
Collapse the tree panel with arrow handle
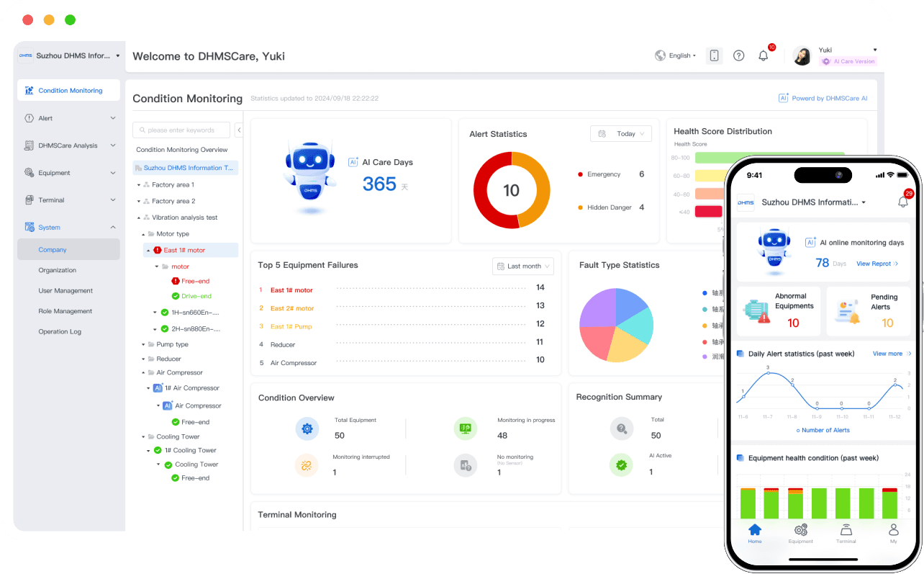tap(239, 130)
